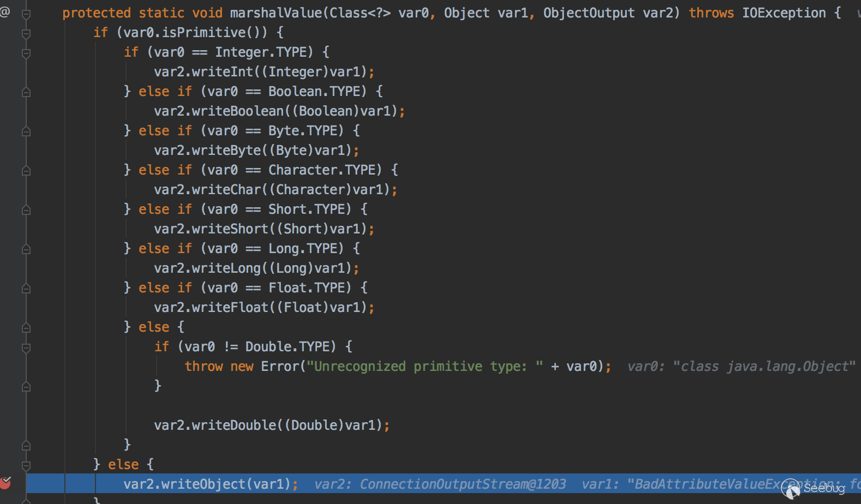Fold the Integer.TYPE if block
Image resolution: width=861 pixels, height=504 pixels.
[x=26, y=53]
